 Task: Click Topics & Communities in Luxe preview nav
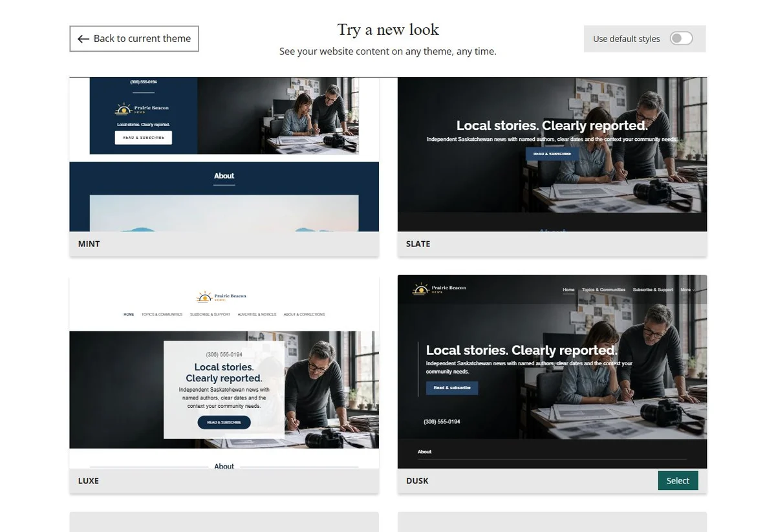tap(162, 314)
